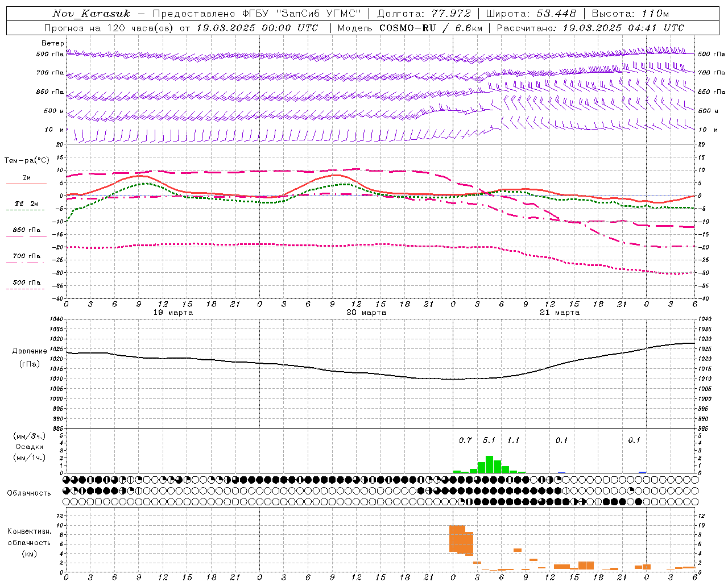Click the Nov_Karasuk station title
The height and width of the screenshot is (582, 728).
tap(91, 14)
